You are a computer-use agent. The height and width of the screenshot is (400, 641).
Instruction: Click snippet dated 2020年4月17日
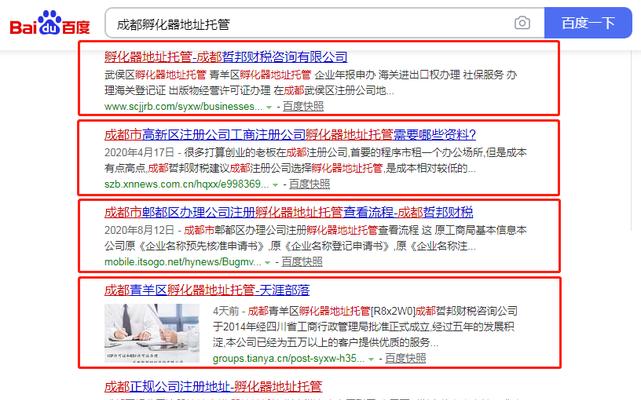point(316,160)
